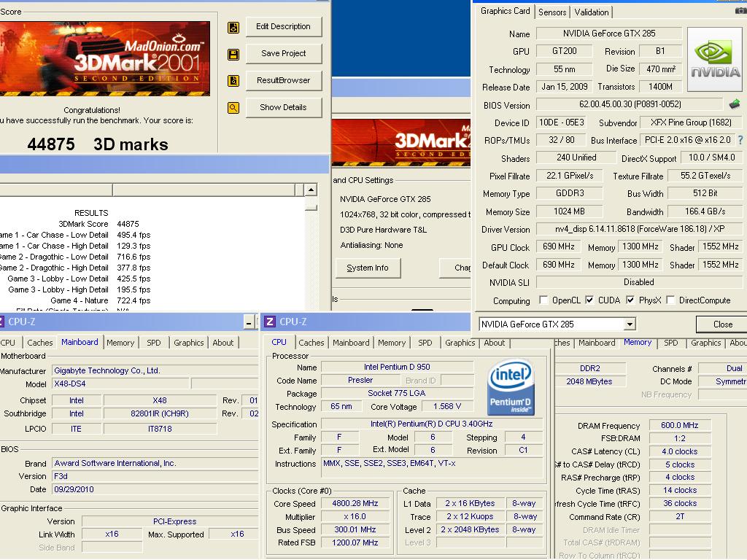Click the Intel Pentium D logo
The image size is (747, 560).
point(509,388)
